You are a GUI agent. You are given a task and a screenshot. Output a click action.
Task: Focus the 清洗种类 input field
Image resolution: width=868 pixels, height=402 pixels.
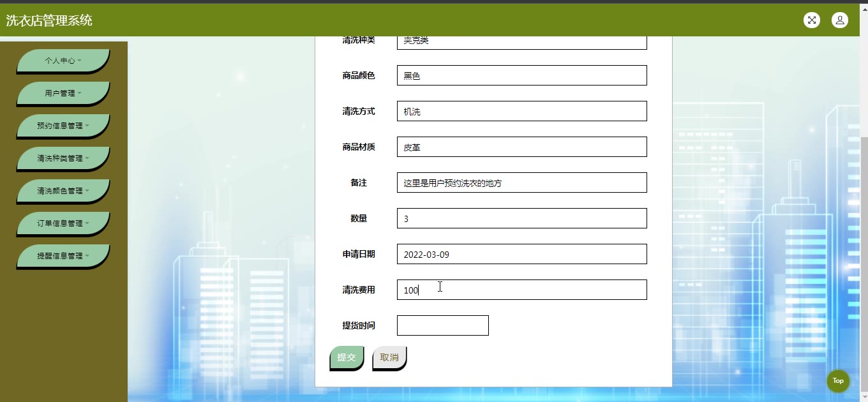522,42
